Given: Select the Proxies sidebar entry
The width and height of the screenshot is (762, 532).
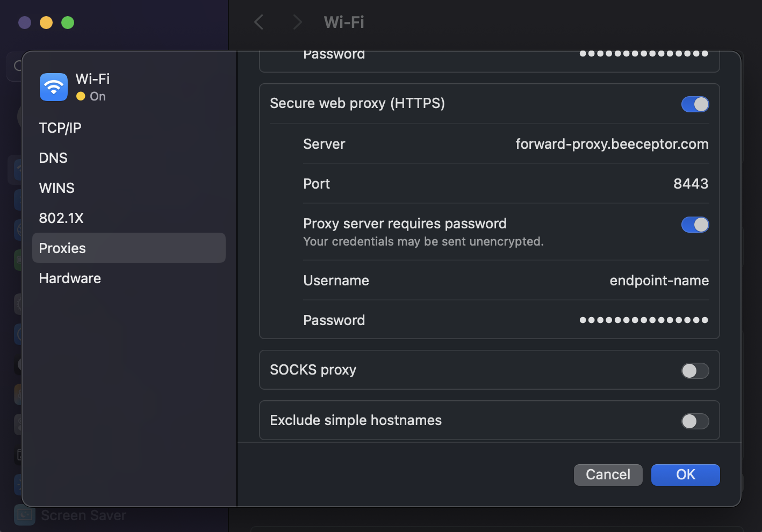Looking at the screenshot, I should [x=62, y=248].
